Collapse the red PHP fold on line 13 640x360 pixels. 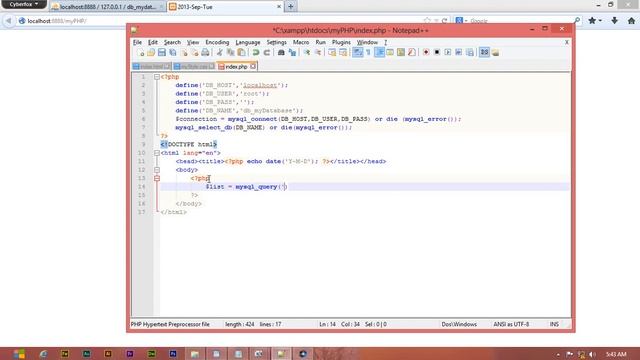coord(157,178)
